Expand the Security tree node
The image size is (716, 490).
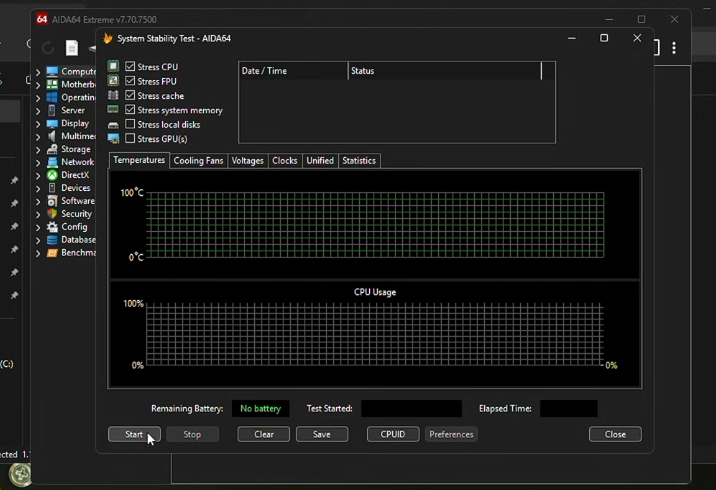click(38, 214)
